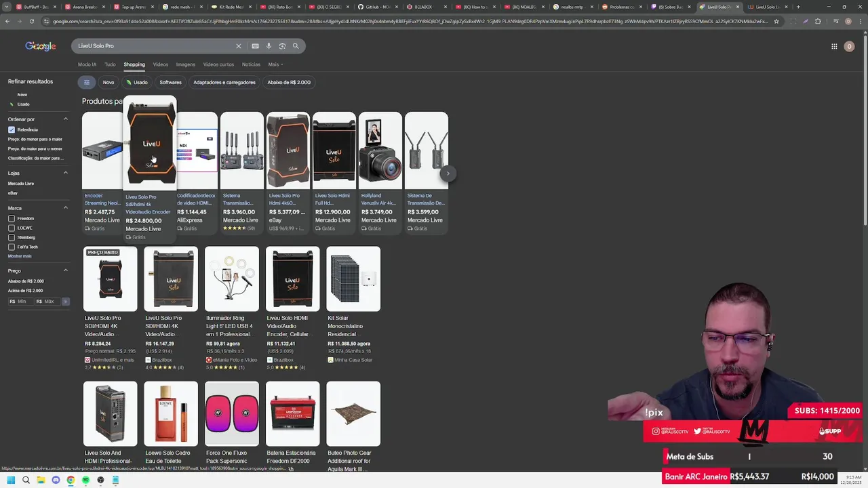This screenshot has width=868, height=488.
Task: Open the Google apps grid icon
Action: 834,46
